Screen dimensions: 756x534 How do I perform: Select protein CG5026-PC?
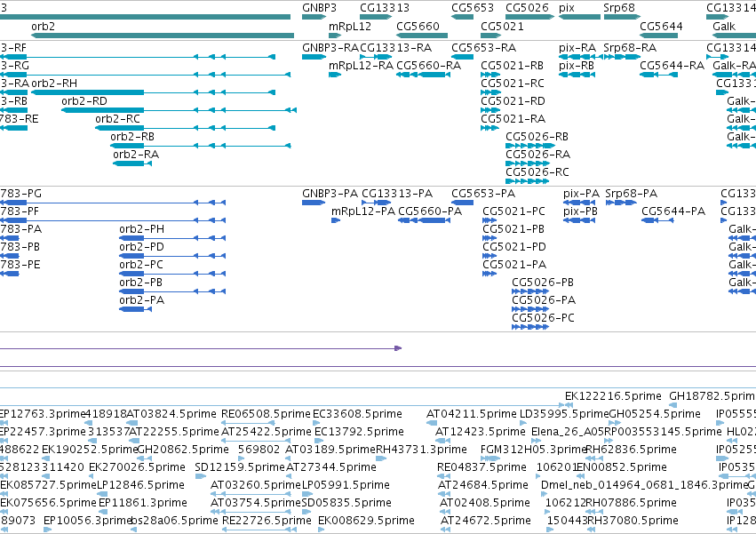click(x=544, y=318)
